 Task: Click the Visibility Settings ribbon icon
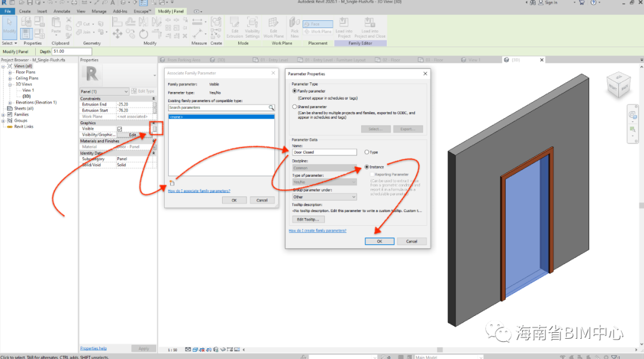252,26
